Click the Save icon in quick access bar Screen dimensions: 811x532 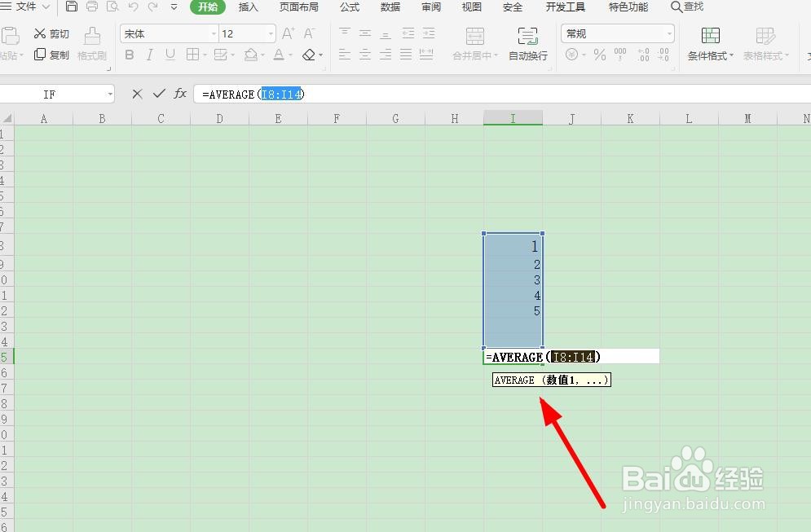pyautogui.click(x=72, y=7)
